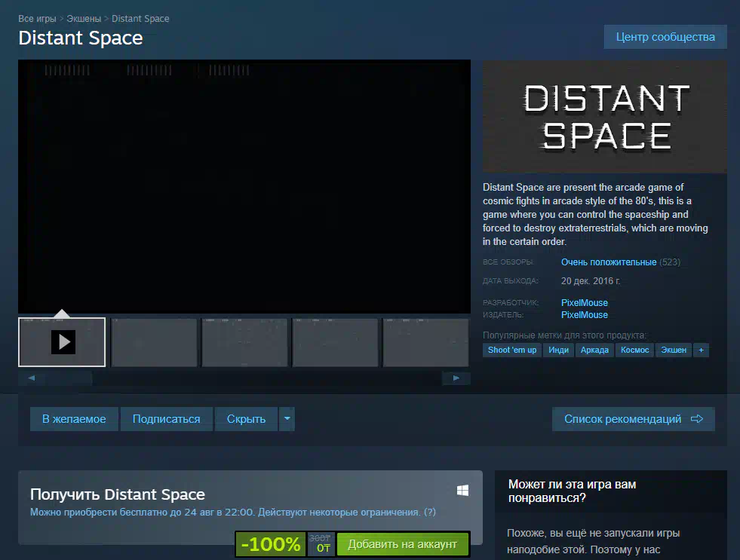This screenshot has width=740, height=560.
Task: Click the release date '20 дек. 2016 г.'
Action: (591, 281)
